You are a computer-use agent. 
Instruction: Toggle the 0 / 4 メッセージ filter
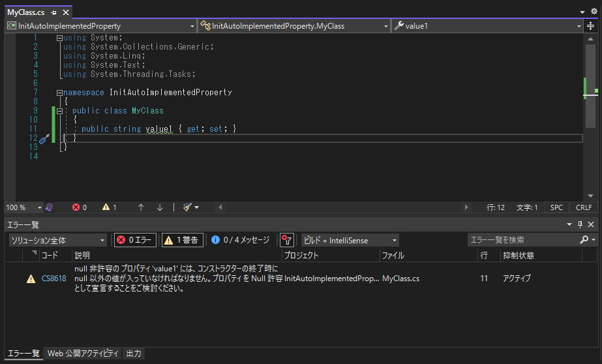click(x=241, y=240)
